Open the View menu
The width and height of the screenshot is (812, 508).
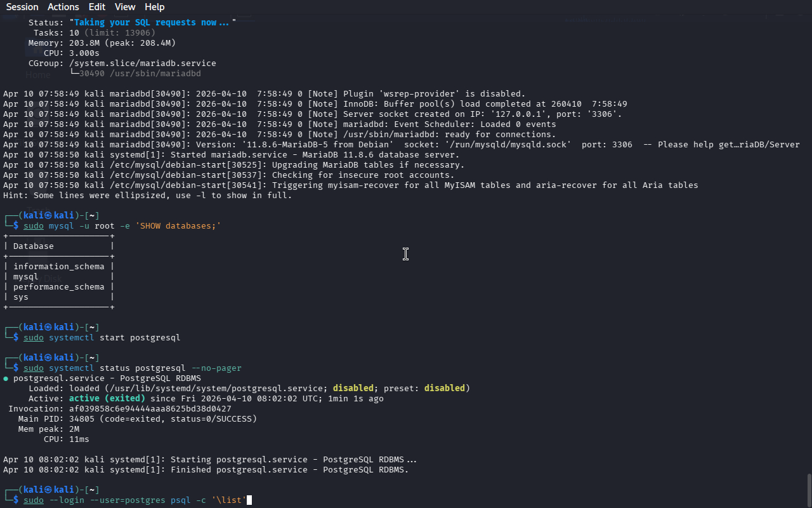[x=125, y=7]
